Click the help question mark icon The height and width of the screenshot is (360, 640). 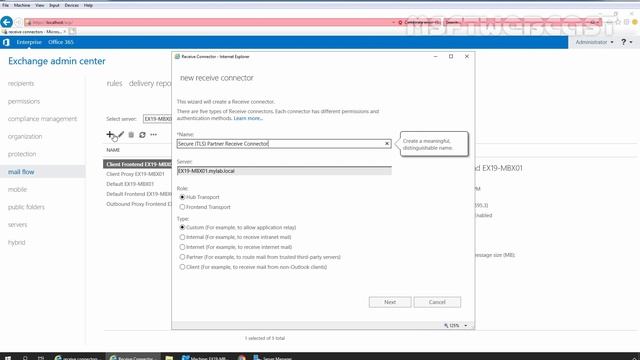coord(623,42)
